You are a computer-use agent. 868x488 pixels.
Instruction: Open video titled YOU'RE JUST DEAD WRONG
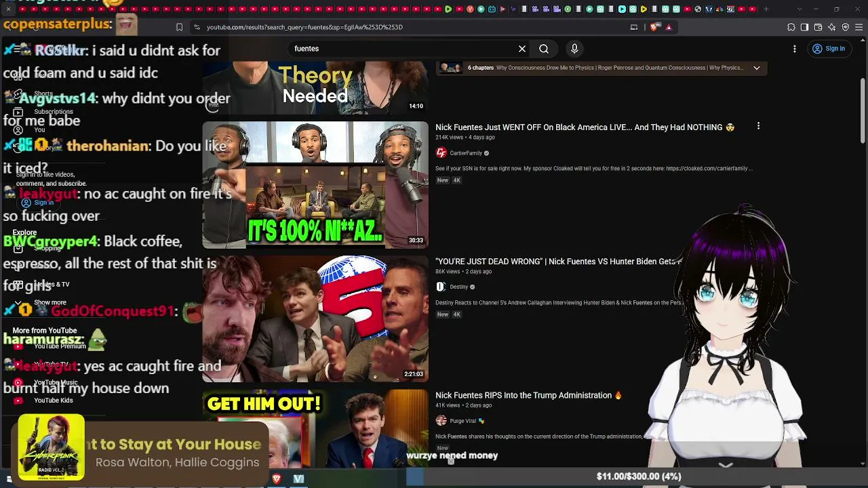pos(558,262)
